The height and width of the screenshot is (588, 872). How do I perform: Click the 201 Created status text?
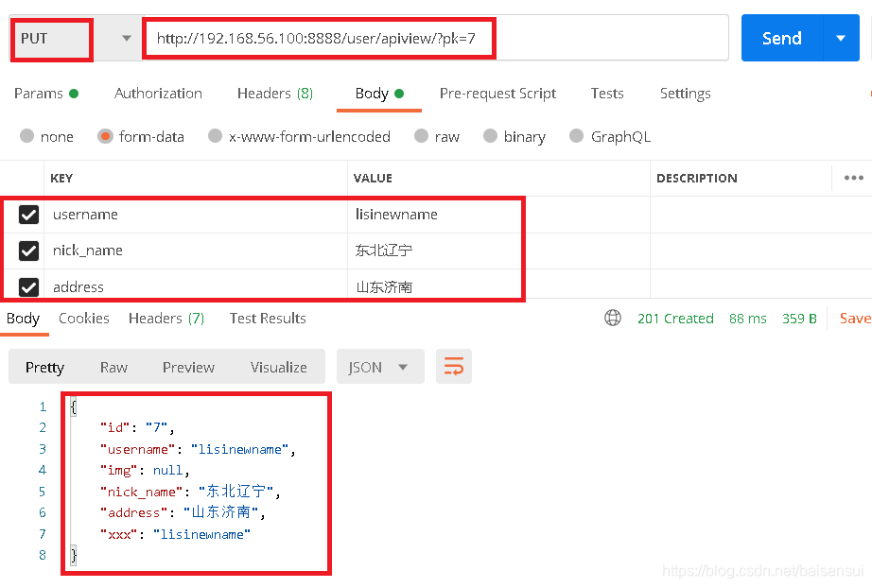click(x=675, y=319)
